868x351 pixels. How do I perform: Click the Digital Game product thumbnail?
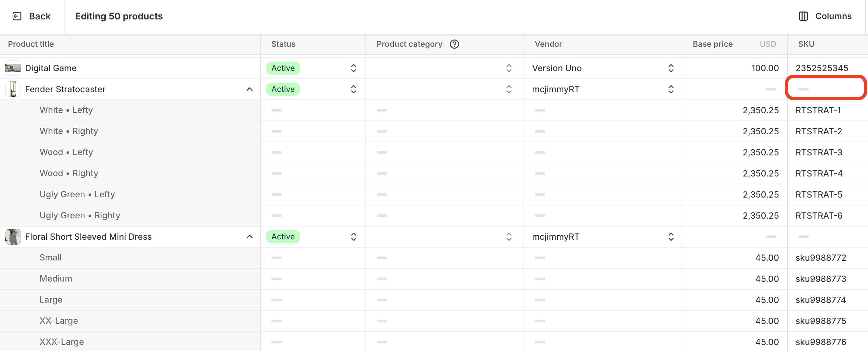coord(13,68)
